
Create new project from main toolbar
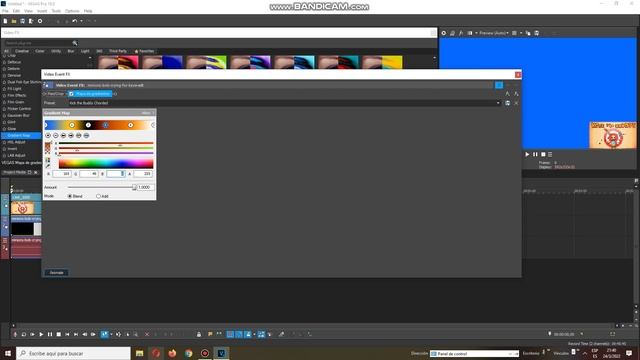click(5, 21)
